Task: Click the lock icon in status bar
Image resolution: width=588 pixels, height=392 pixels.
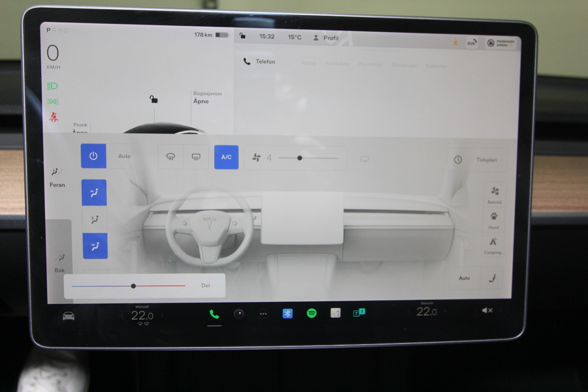Action: (x=243, y=36)
